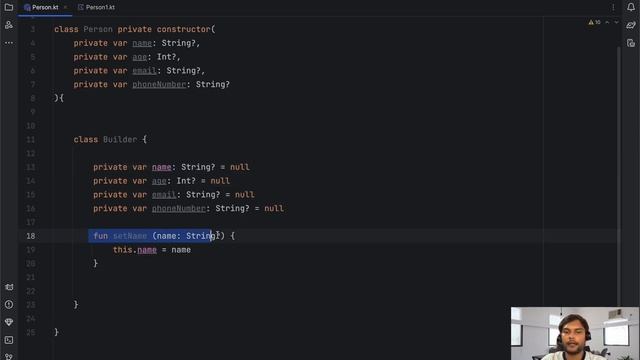The width and height of the screenshot is (640, 360).
Task: Open the Git version control icon
Action: [9, 356]
